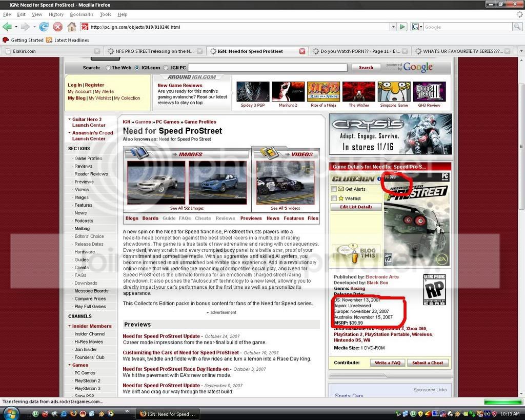Click the site favicon in the address bar
This screenshot has height=420, width=525.
click(85, 27)
